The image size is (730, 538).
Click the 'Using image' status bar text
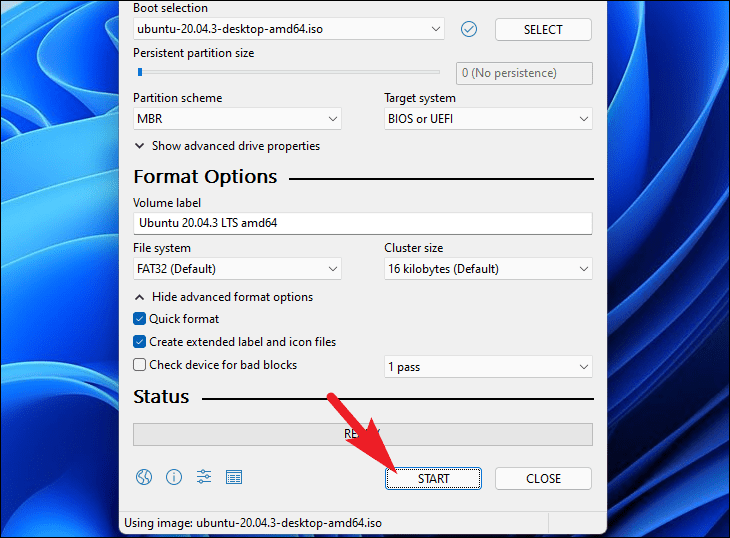(253, 523)
